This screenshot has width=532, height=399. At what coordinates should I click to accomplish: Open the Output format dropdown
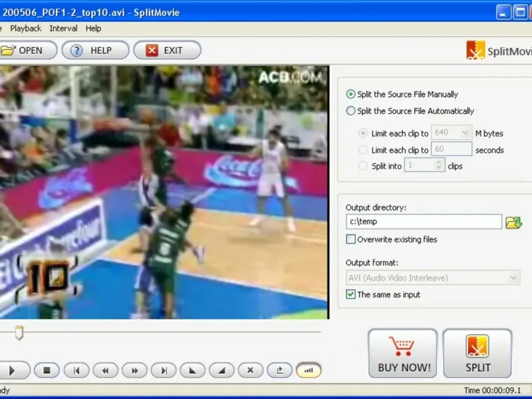coord(433,278)
